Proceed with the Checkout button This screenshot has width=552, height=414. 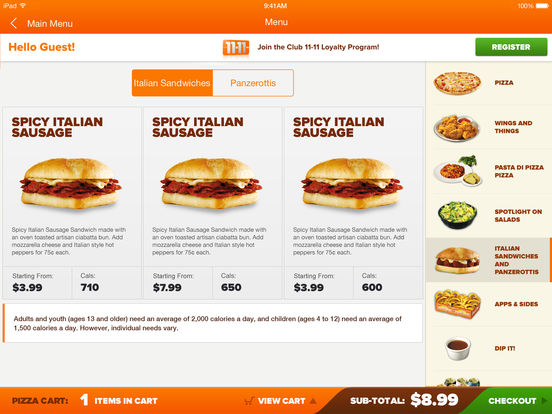tap(515, 401)
